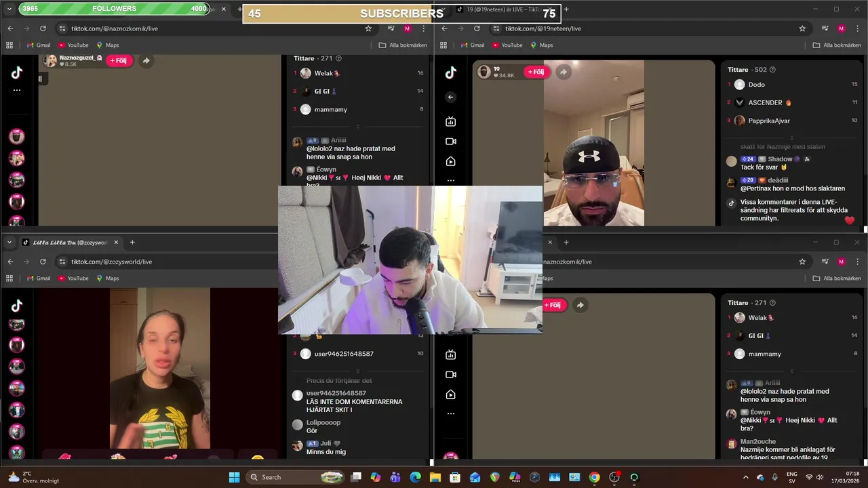Bookmark upper-left naznozkomik page with the star
The width and height of the screenshot is (868, 488).
point(368,28)
